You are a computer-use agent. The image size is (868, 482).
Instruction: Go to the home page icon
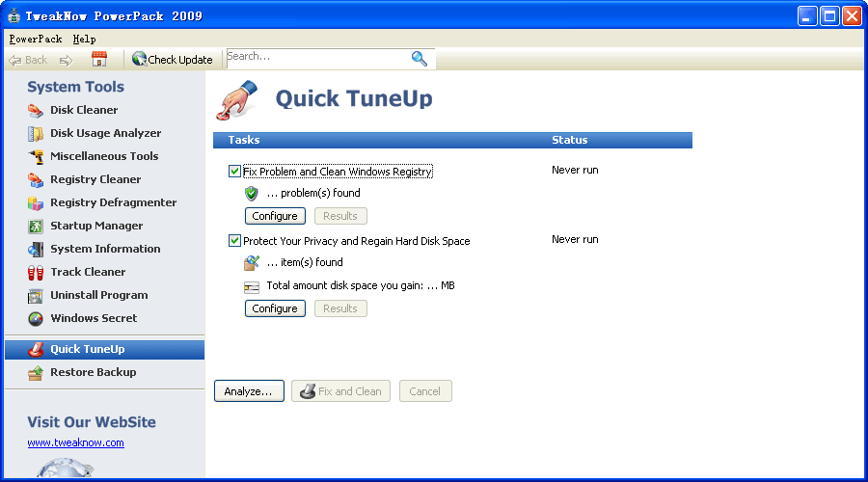pyautogui.click(x=99, y=59)
